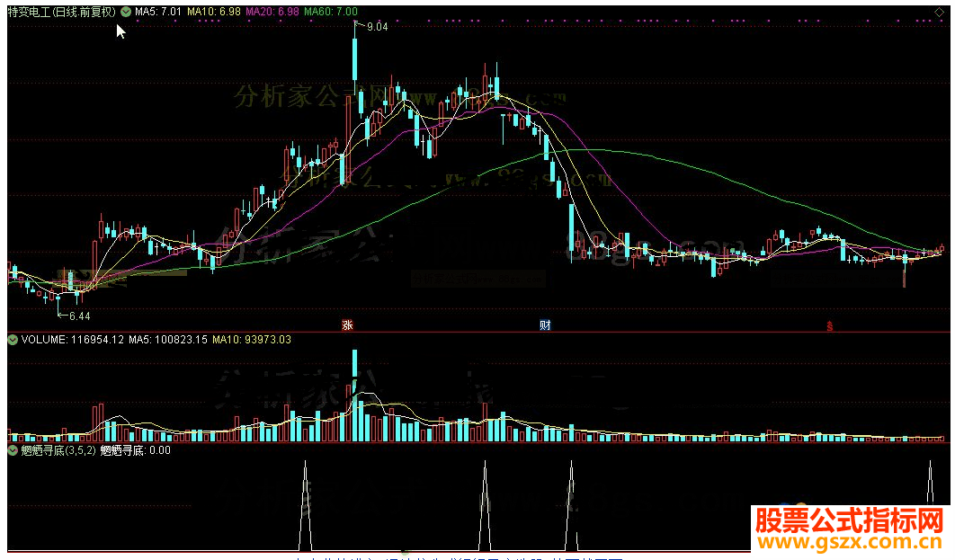Click the MA10: 6.98 yellow label
Viewport: 955px width, 560px height.
[x=214, y=12]
